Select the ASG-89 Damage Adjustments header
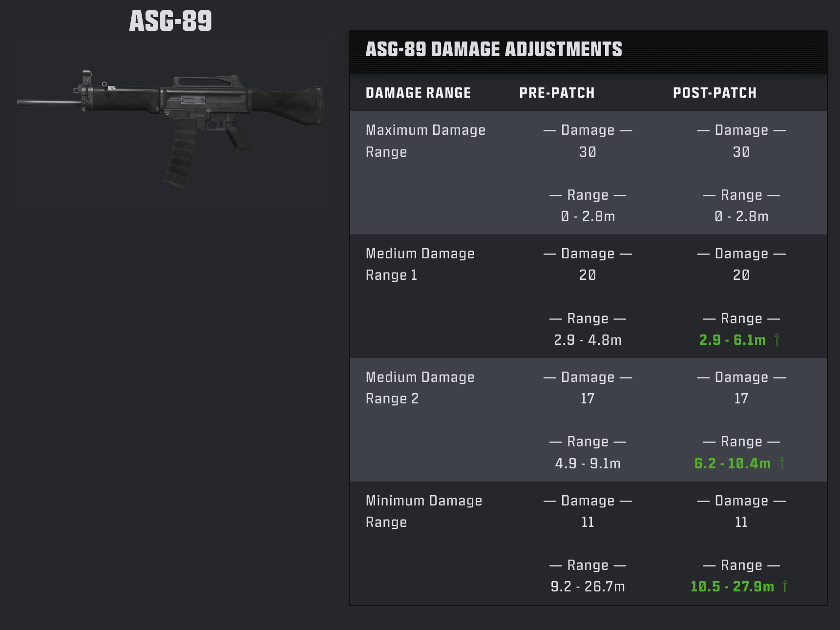 (x=494, y=49)
